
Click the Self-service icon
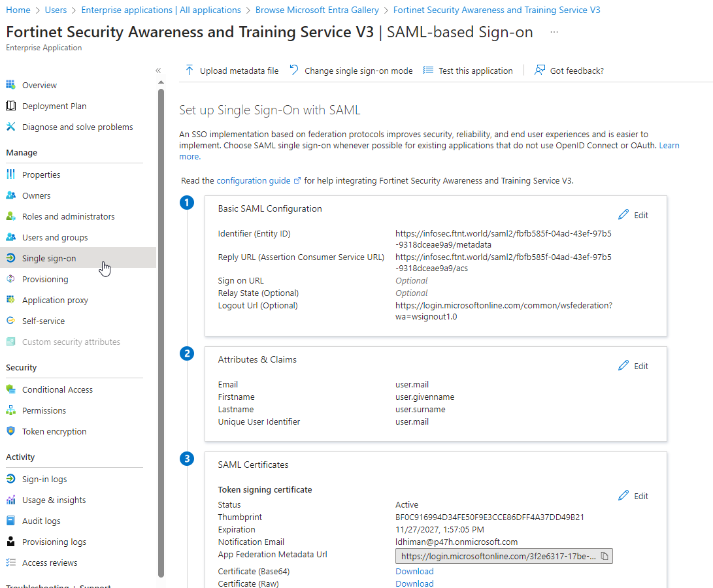point(10,321)
